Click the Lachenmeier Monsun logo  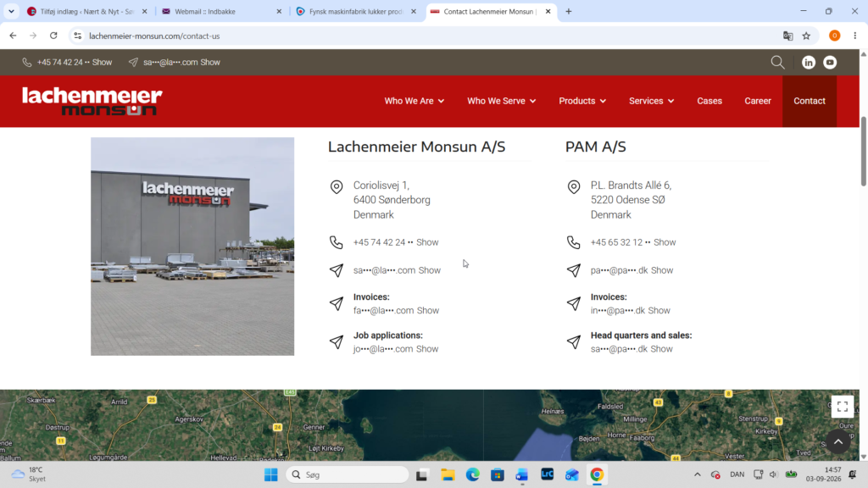(x=92, y=102)
